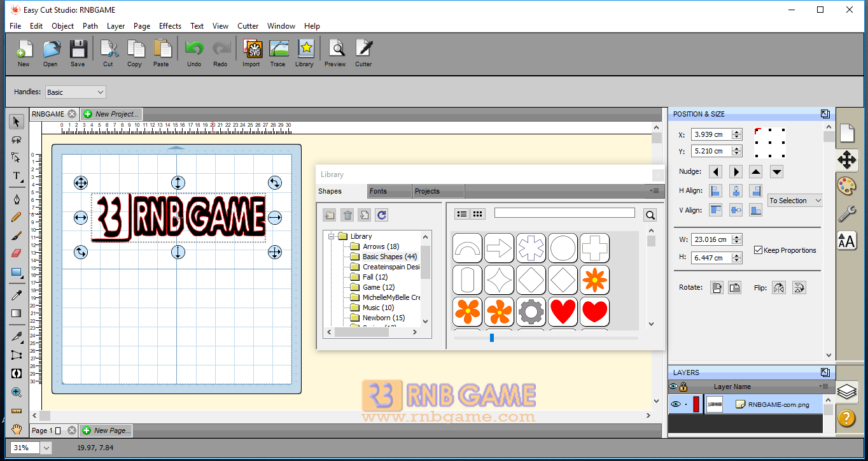Open the wrench settings side panel
Viewport: 868px width, 461px height.
tap(846, 213)
